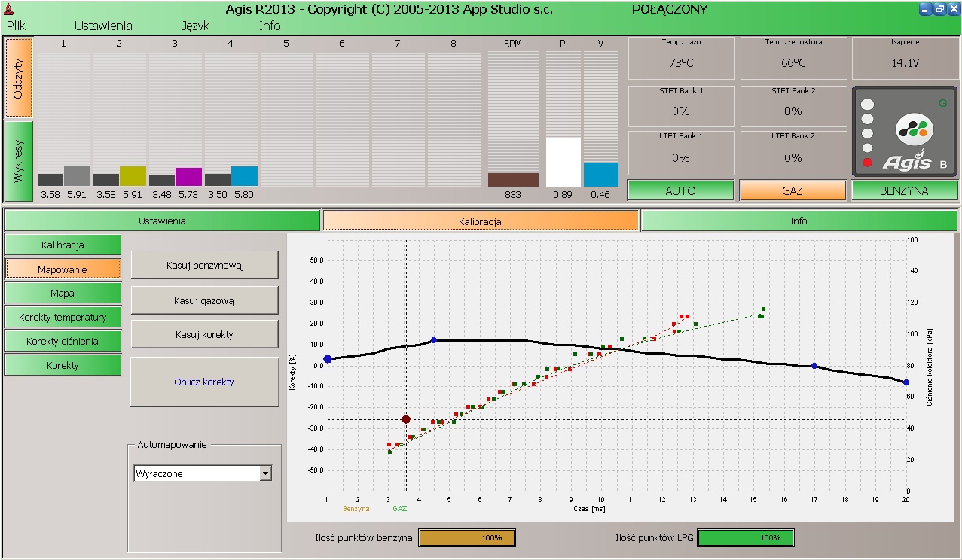This screenshot has width=962, height=560.
Task: Click the AUTO mode button
Action: coord(680,190)
